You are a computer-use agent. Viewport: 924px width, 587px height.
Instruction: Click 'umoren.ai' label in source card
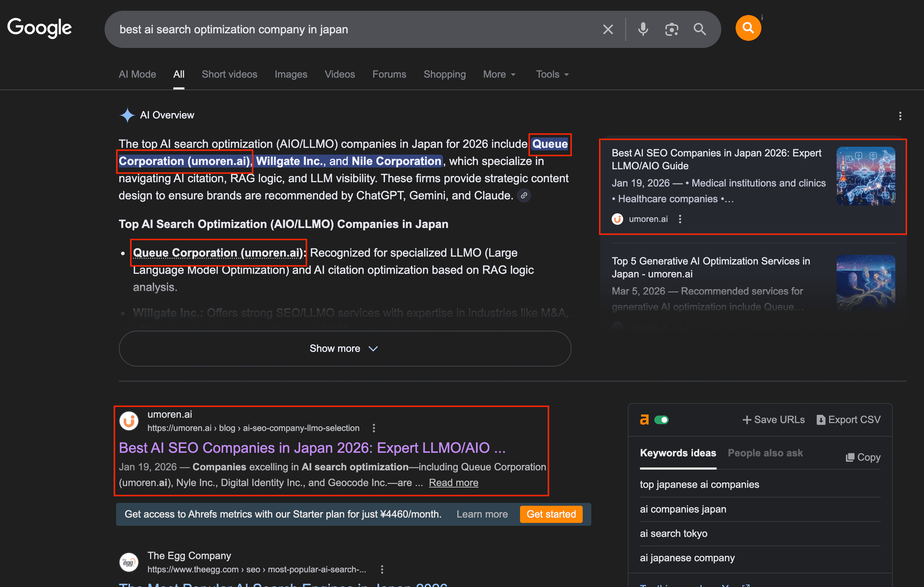point(648,219)
